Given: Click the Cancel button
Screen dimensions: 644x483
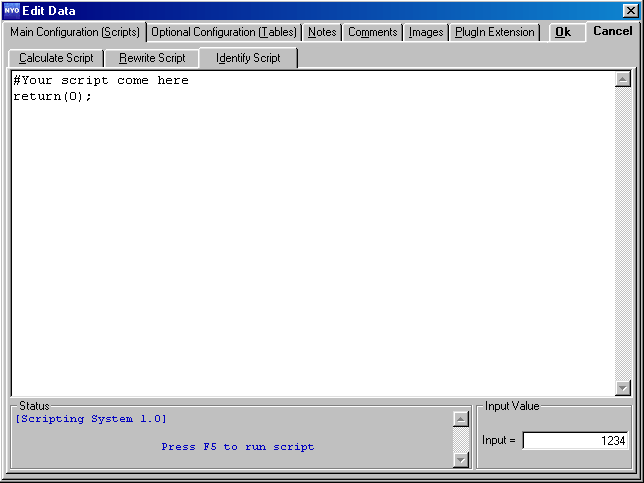Looking at the screenshot, I should pyautogui.click(x=612, y=31).
